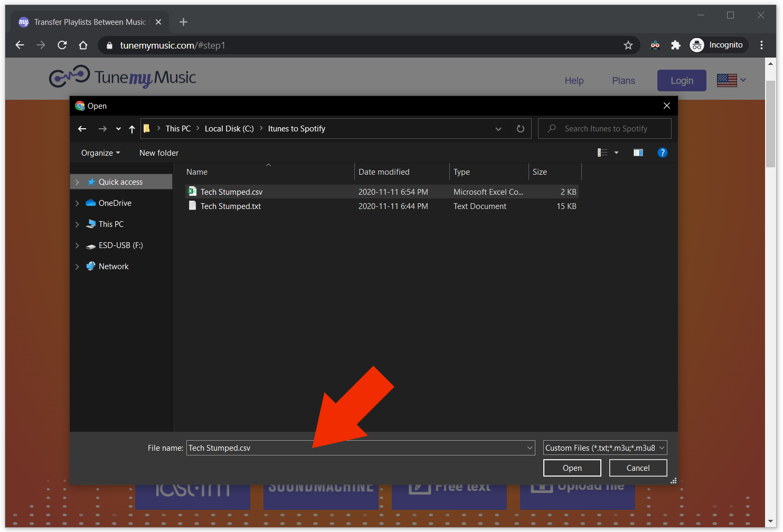Expand the ESD-USB (F:) node
783x532 pixels.
(77, 245)
